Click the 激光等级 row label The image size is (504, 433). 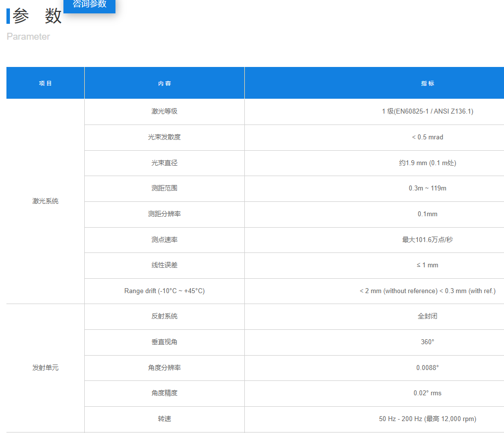[x=165, y=111]
